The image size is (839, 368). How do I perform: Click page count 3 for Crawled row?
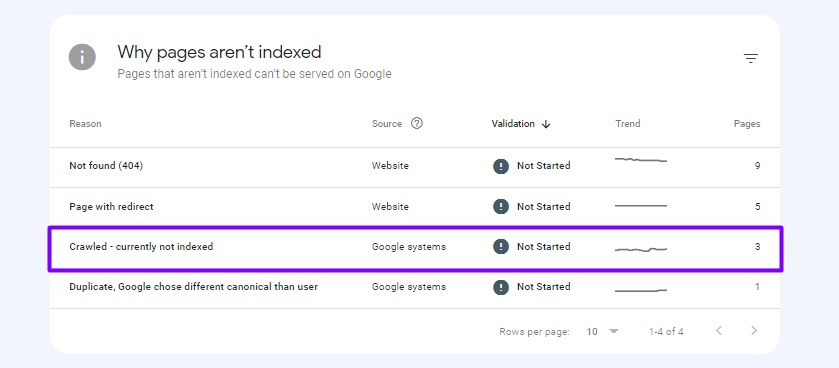point(757,247)
